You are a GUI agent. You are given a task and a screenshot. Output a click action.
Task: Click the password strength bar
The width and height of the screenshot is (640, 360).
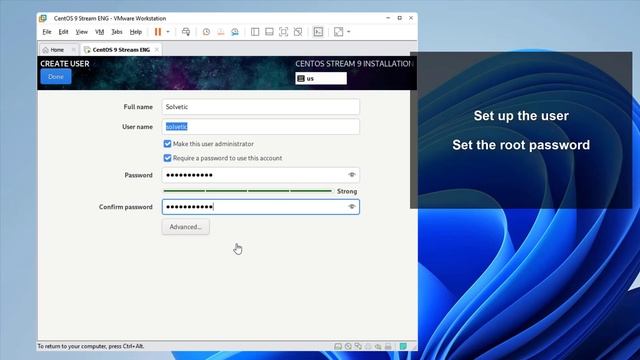click(x=248, y=191)
